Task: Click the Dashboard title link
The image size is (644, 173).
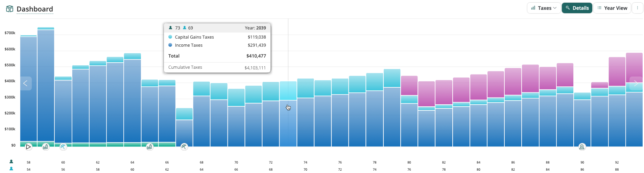Action: point(35,9)
